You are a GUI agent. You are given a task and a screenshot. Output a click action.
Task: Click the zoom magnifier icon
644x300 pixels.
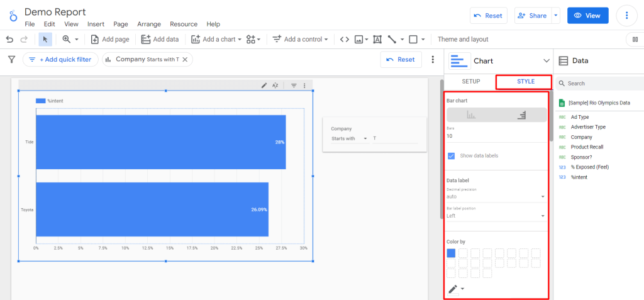(66, 40)
